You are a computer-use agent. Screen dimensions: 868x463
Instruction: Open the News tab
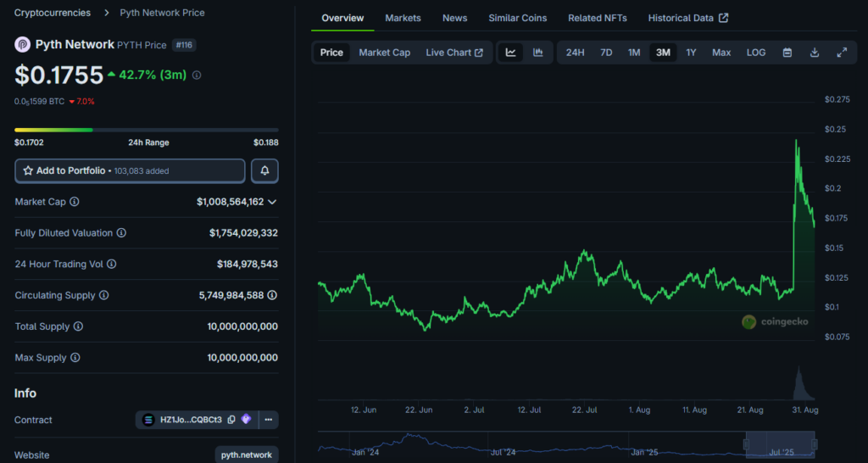pyautogui.click(x=455, y=18)
